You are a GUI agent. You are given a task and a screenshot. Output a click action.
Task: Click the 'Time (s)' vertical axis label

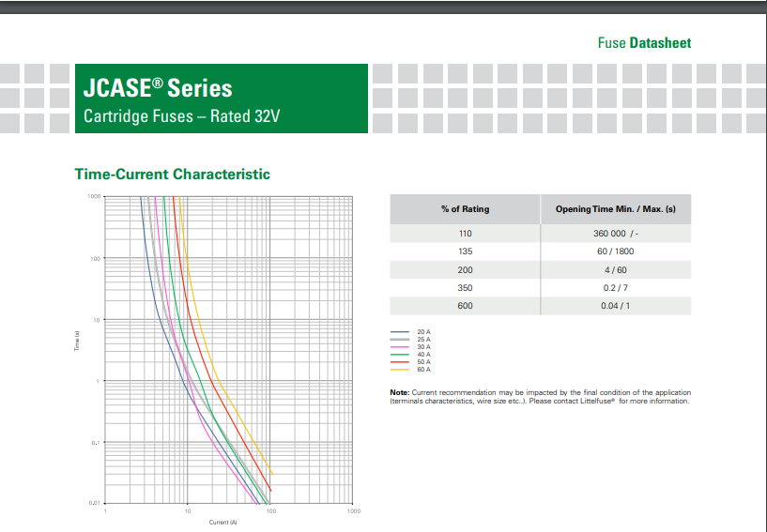[77, 344]
